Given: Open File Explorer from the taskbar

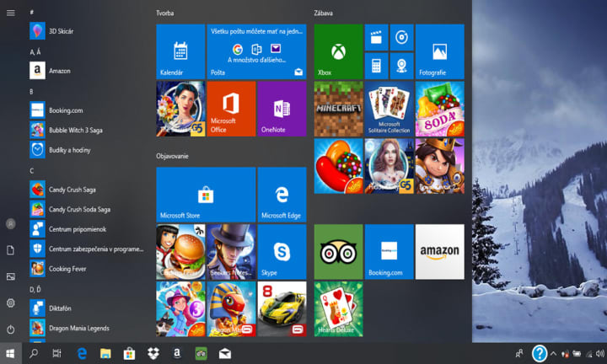Looking at the screenshot, I should (x=105, y=353).
